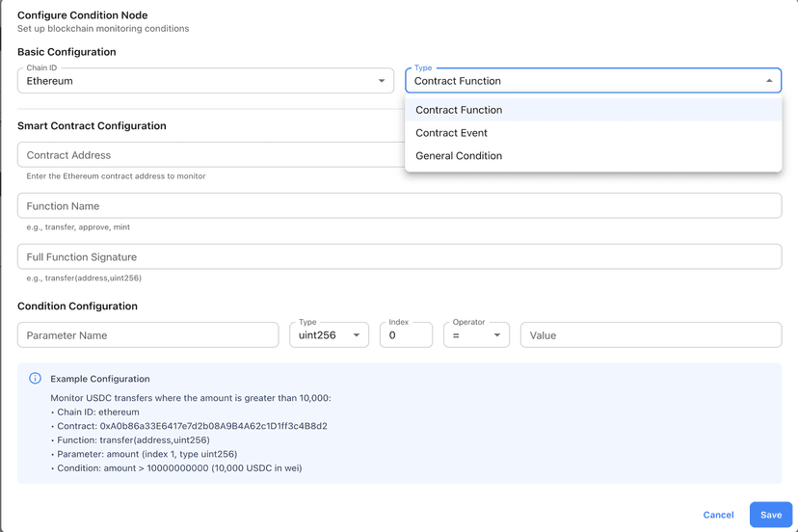Screen dimensions: 798x532
Task: Choose the Contract Event option
Action: point(451,133)
